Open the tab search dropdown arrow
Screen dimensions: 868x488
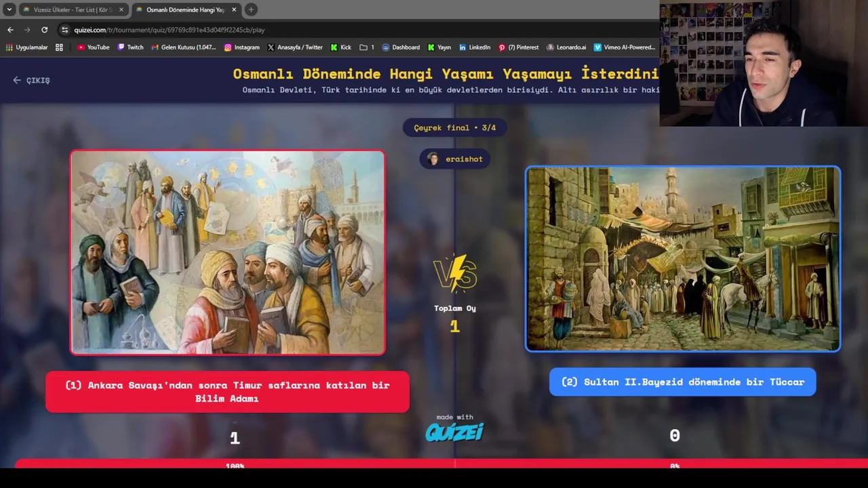pos(9,9)
